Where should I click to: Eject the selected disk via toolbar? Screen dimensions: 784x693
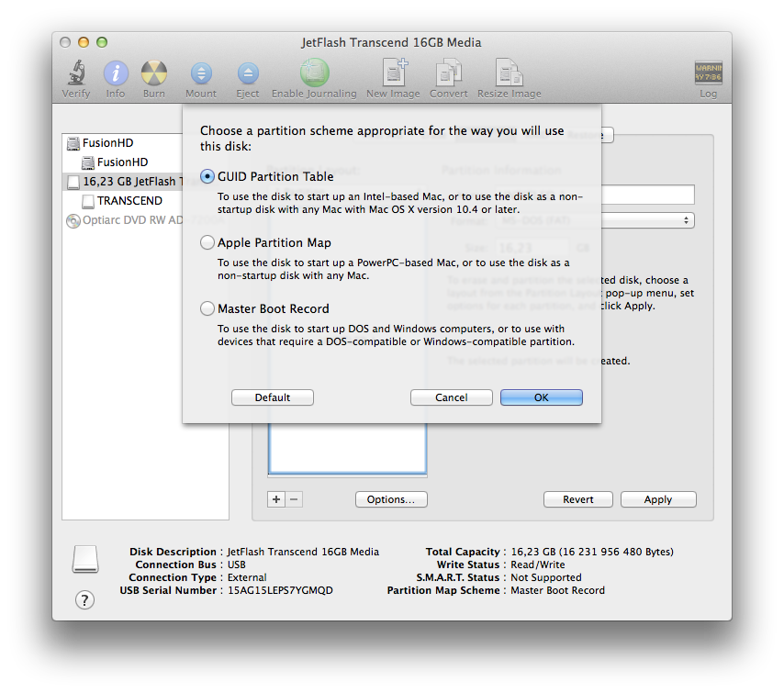click(248, 73)
